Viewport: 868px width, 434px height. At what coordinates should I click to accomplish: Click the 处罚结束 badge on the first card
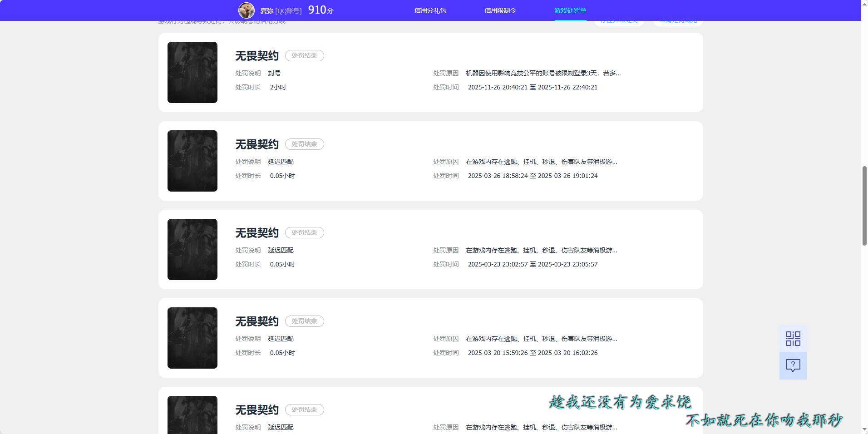point(304,55)
